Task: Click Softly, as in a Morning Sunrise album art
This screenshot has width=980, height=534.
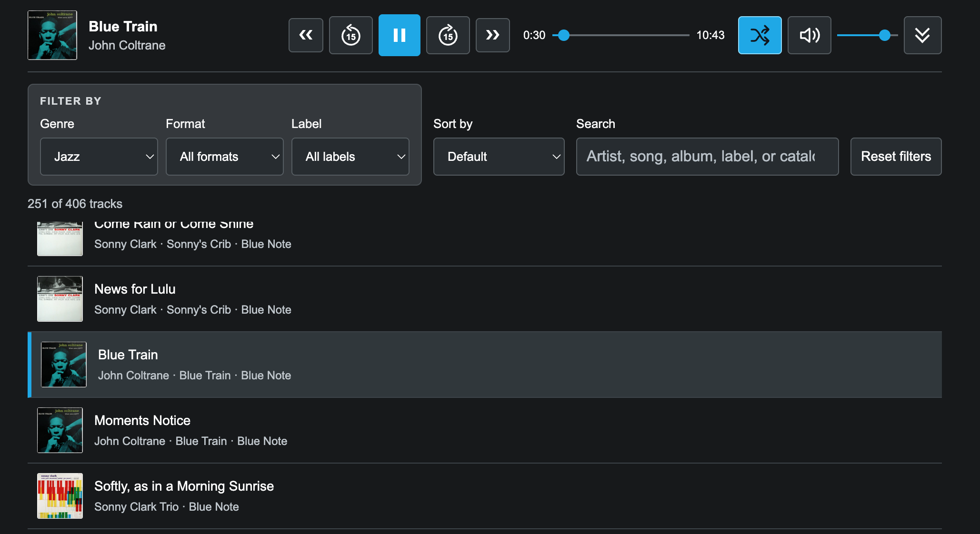Action: click(60, 496)
